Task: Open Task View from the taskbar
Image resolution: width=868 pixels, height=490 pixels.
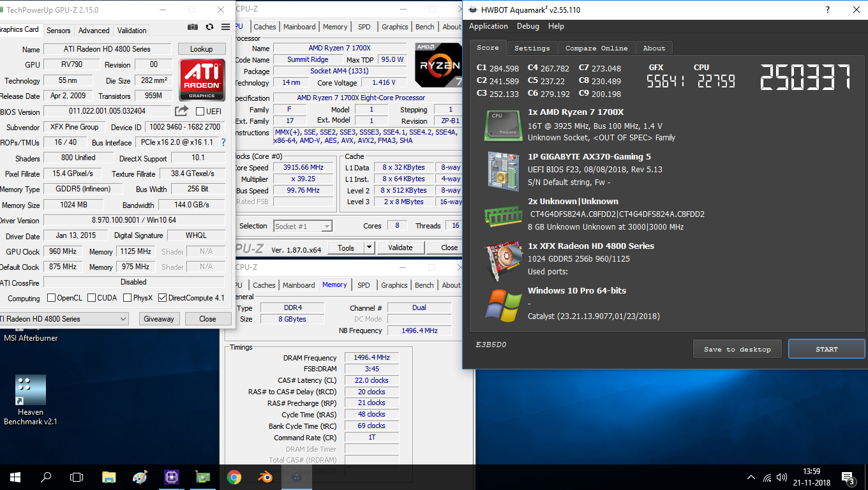Action: pyautogui.click(x=77, y=477)
